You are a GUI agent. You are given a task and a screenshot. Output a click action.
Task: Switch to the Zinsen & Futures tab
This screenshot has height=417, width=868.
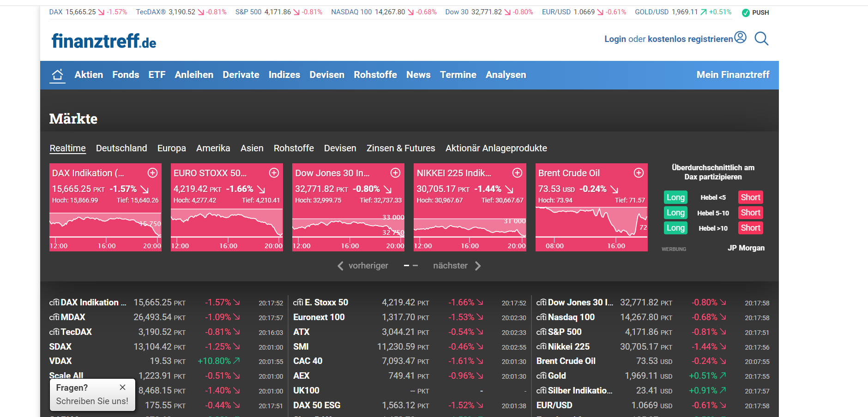(x=401, y=148)
